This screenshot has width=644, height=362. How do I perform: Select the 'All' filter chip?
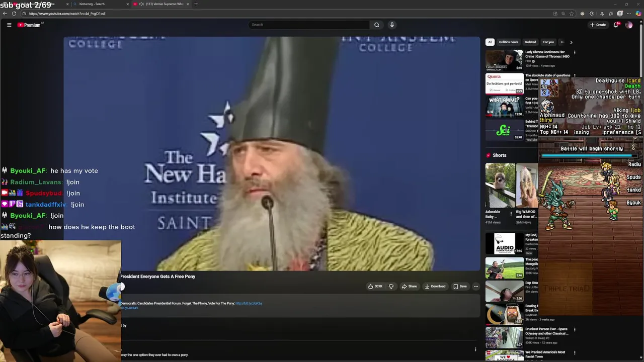(x=490, y=42)
